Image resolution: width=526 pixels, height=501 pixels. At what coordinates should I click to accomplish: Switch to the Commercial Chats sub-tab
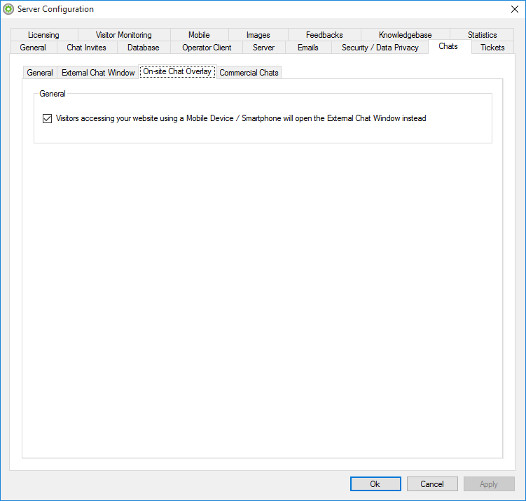[x=249, y=72]
